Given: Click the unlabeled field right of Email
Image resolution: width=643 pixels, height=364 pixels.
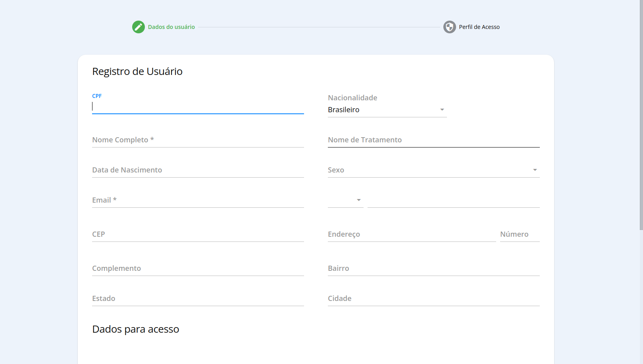Looking at the screenshot, I should click(453, 200).
